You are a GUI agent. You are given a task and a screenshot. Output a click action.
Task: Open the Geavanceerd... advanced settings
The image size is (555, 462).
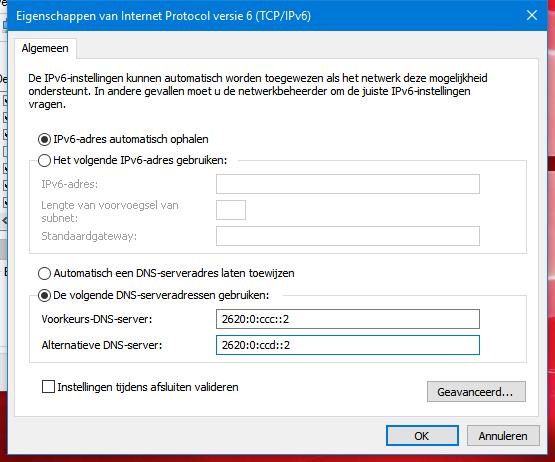click(476, 392)
